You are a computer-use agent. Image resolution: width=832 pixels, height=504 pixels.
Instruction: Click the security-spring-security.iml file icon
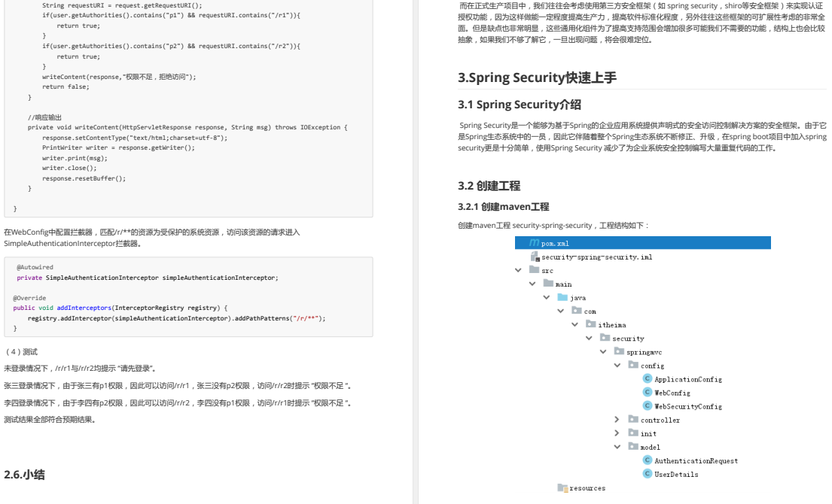tap(535, 257)
